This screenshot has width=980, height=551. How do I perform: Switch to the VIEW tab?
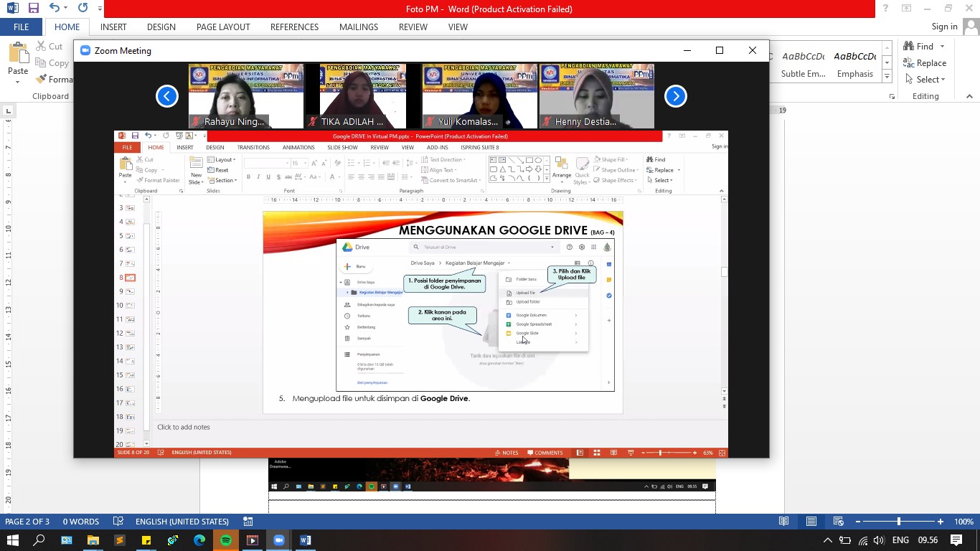458,27
